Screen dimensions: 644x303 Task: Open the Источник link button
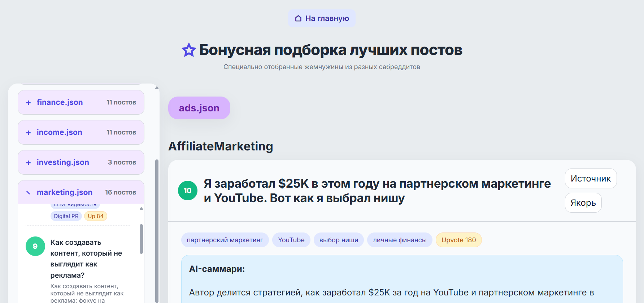click(591, 179)
